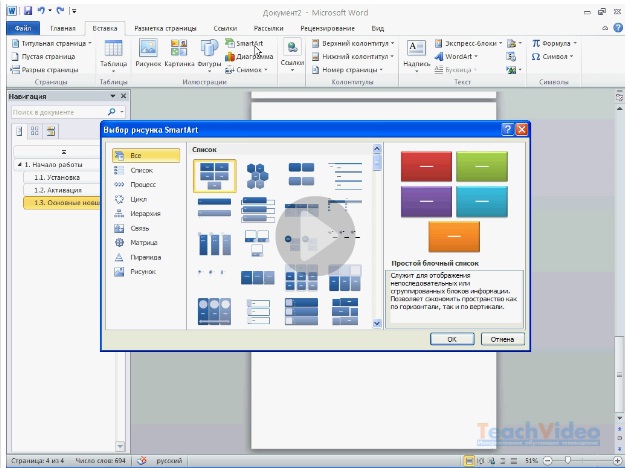The image size is (626, 468).
Task: Choose the basic block list layout thumbnail
Action: (214, 176)
